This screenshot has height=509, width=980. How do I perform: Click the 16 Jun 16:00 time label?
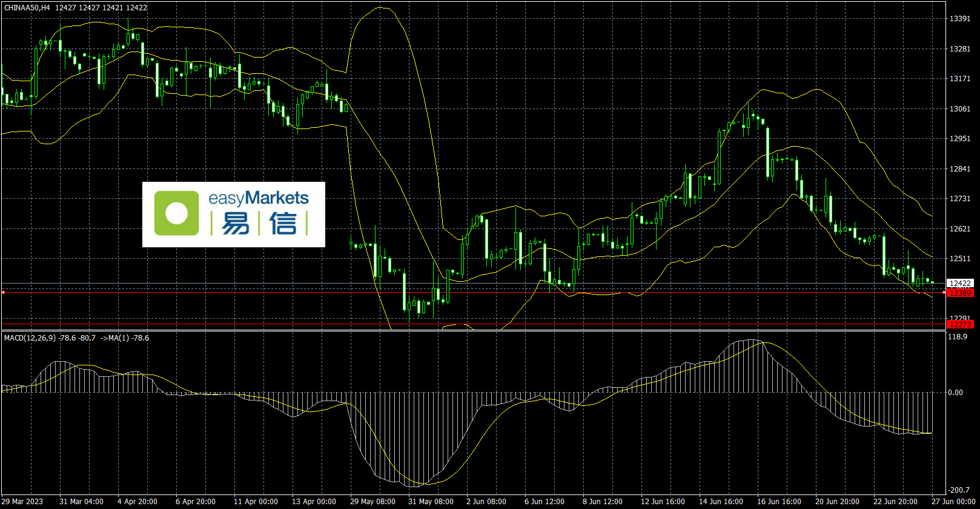[x=779, y=502]
